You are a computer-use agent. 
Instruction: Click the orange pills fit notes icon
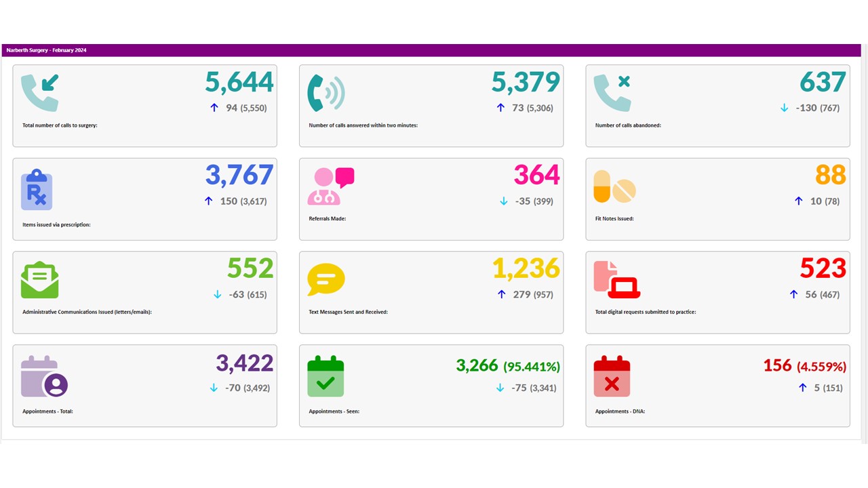tap(614, 186)
